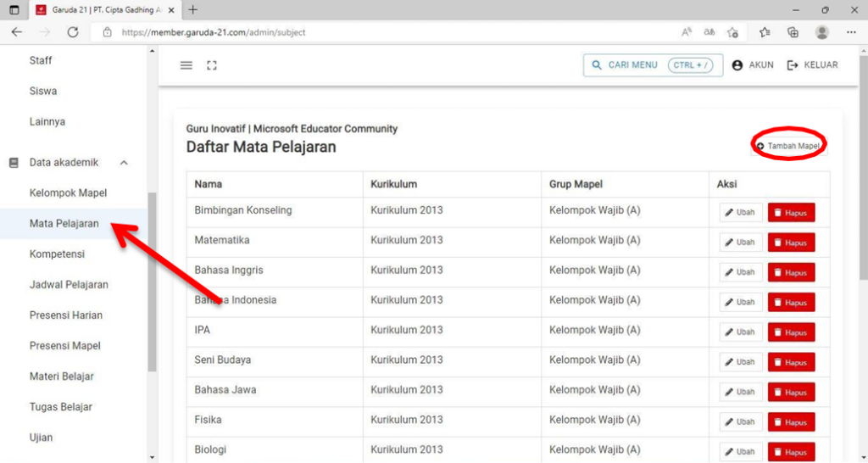Open the browser collections icon
The image size is (868, 463).
pyautogui.click(x=793, y=32)
